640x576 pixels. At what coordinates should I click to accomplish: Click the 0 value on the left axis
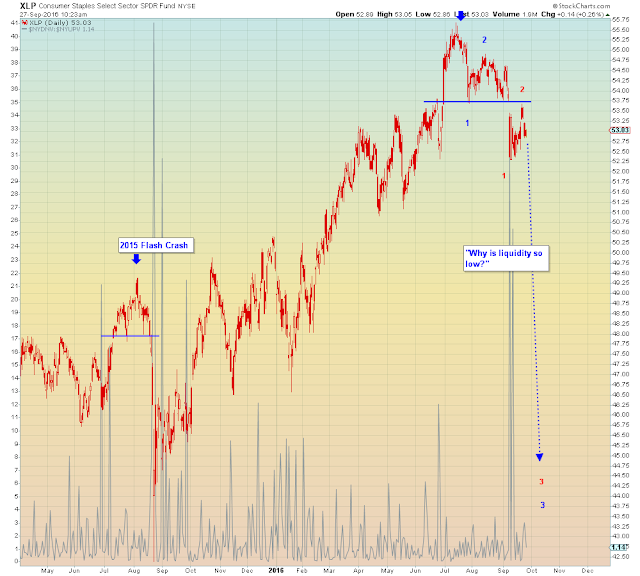coord(16,561)
